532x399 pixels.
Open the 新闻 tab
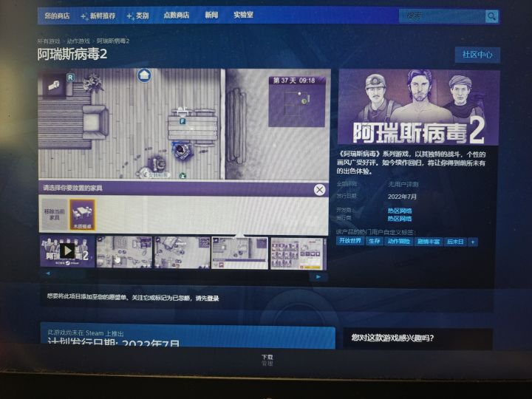click(211, 15)
